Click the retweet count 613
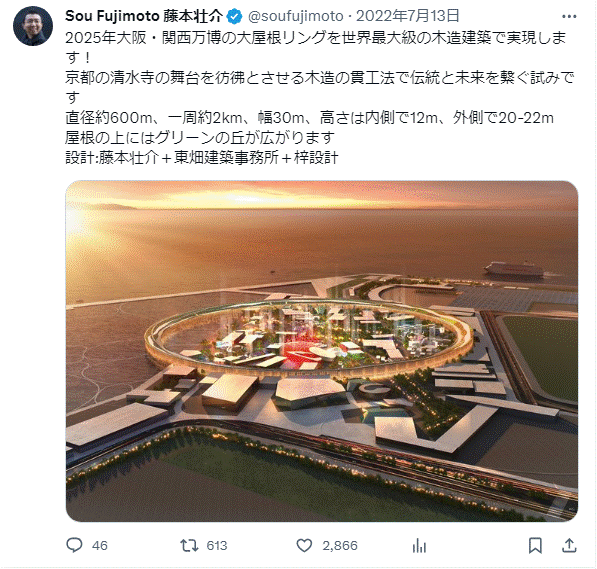This screenshot has width=597, height=569. (217, 546)
